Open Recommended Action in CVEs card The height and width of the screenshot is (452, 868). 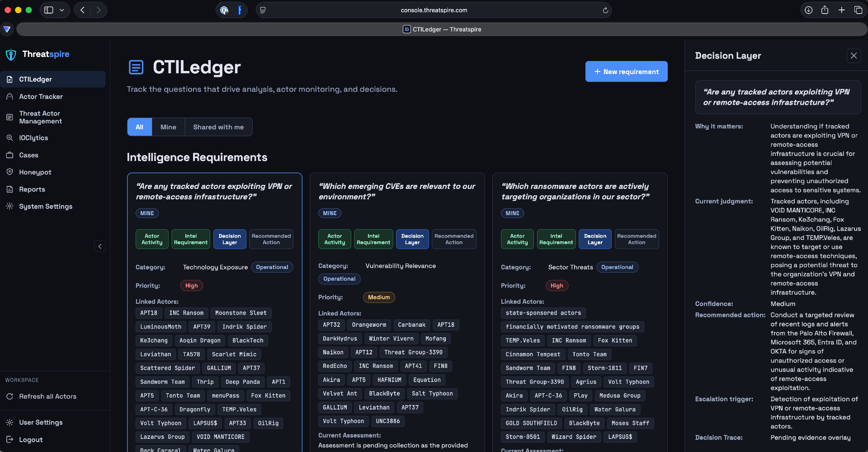pos(454,239)
